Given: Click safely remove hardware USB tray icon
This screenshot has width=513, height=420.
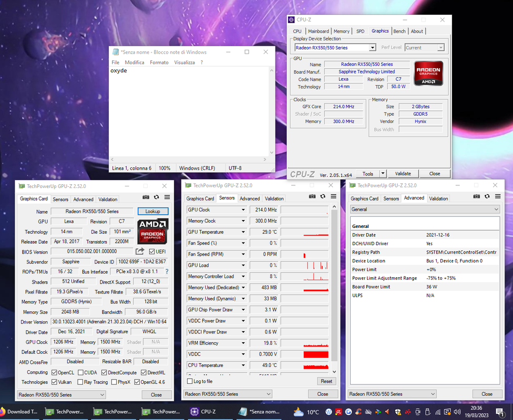Looking at the screenshot, I should 428,412.
